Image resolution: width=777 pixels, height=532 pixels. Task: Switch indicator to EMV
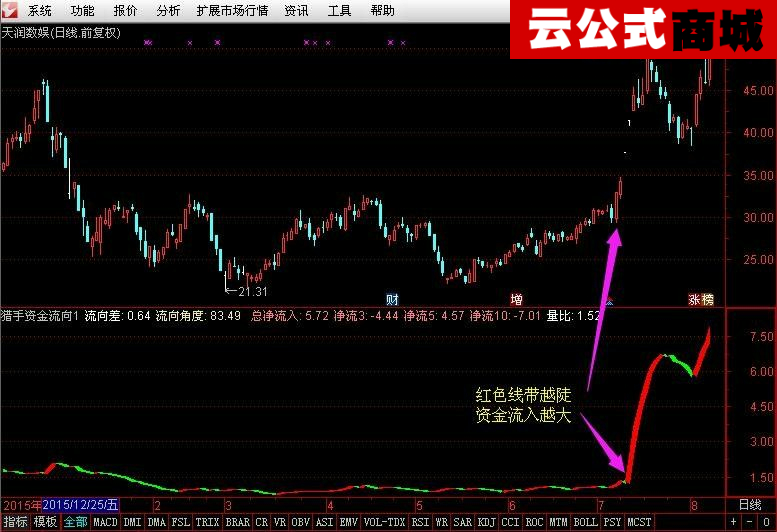click(x=349, y=522)
